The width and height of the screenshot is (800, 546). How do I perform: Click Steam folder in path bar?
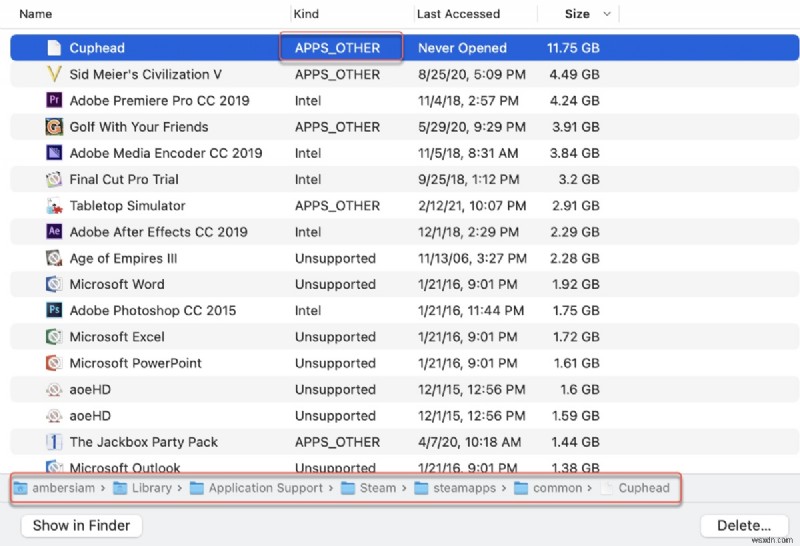(368, 488)
